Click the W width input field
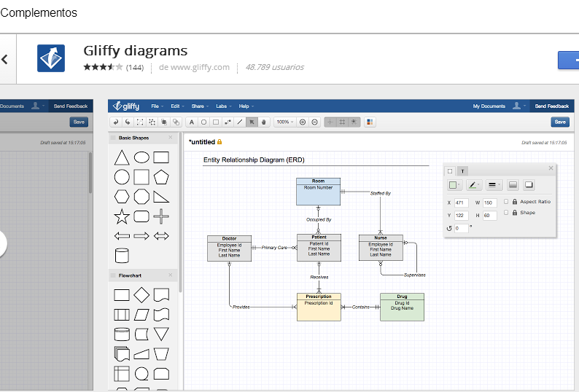 pyautogui.click(x=489, y=203)
